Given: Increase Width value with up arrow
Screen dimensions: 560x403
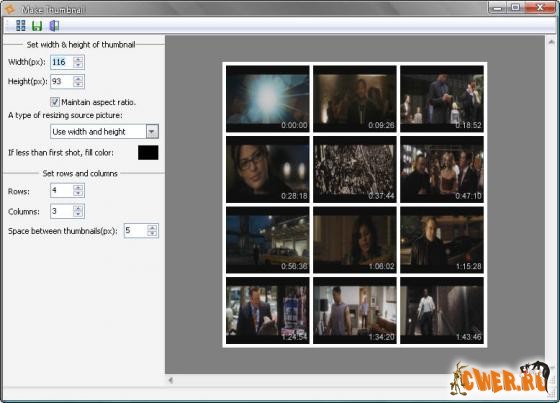Looking at the screenshot, I should (x=78, y=59).
